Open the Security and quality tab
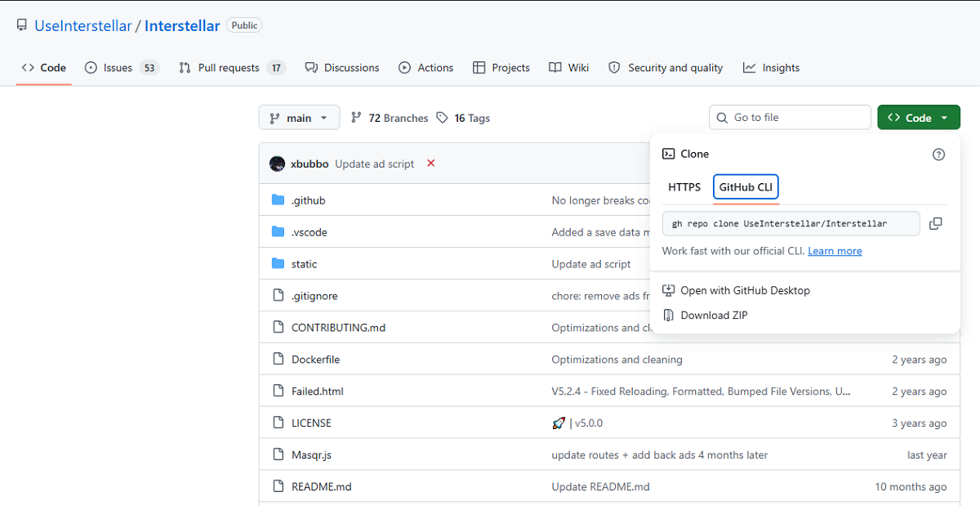Screen dimensions: 980x506 coord(666,68)
